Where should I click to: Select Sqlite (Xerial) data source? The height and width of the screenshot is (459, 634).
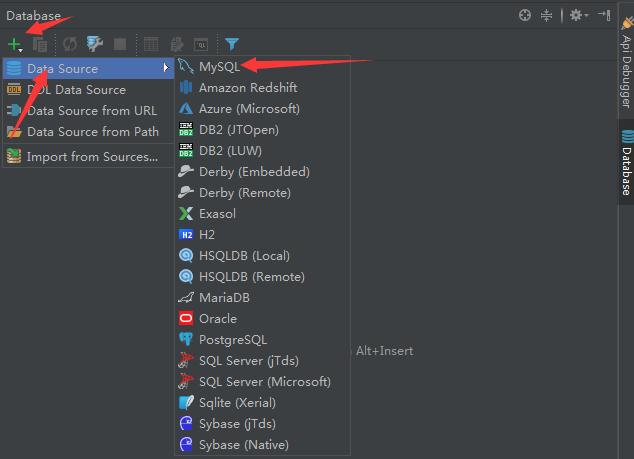(262, 403)
